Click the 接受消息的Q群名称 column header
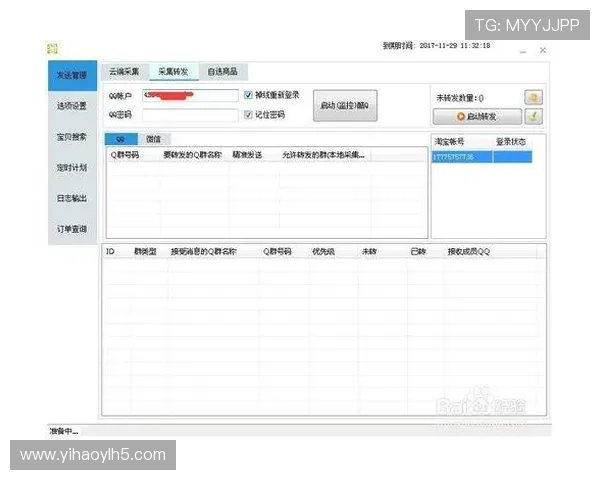Image resolution: width=600 pixels, height=480 pixels. pyautogui.click(x=204, y=251)
